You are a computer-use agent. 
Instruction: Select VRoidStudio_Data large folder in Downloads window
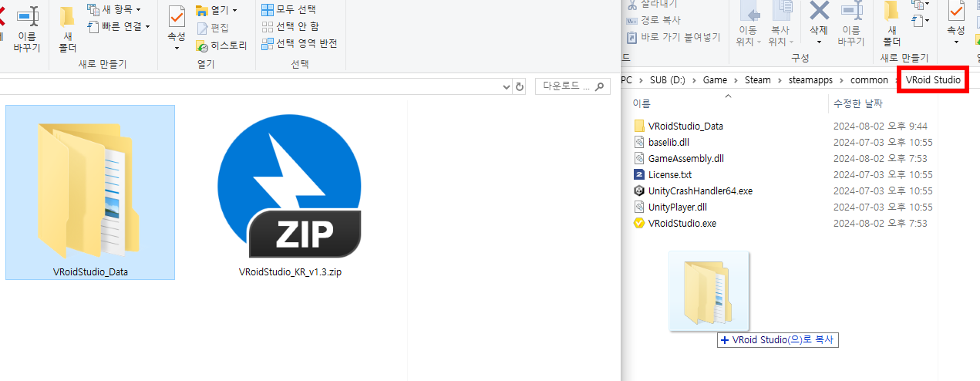pos(90,192)
